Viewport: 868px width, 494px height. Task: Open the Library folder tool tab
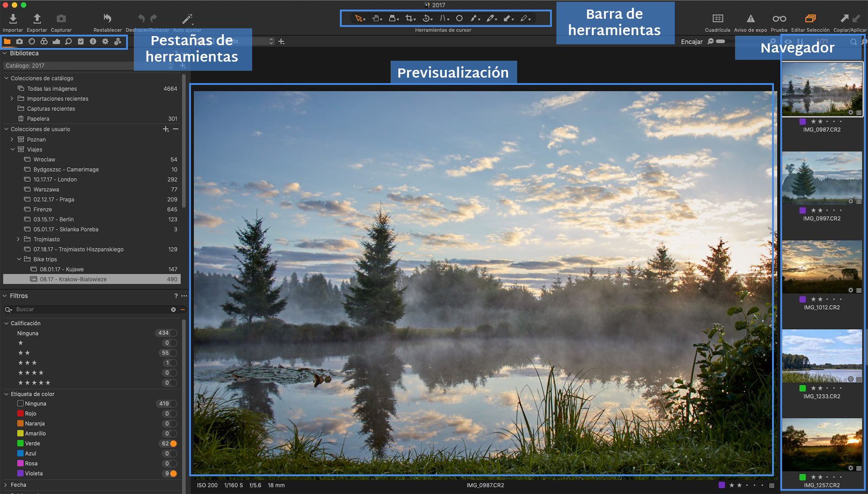7,42
